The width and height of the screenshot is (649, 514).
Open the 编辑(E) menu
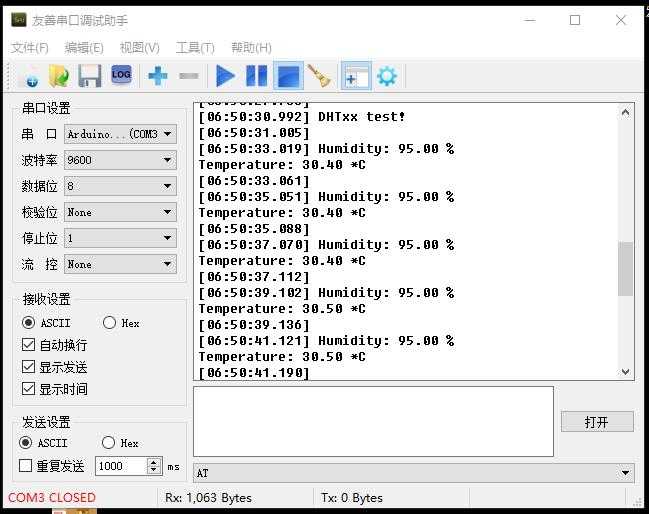pos(84,48)
